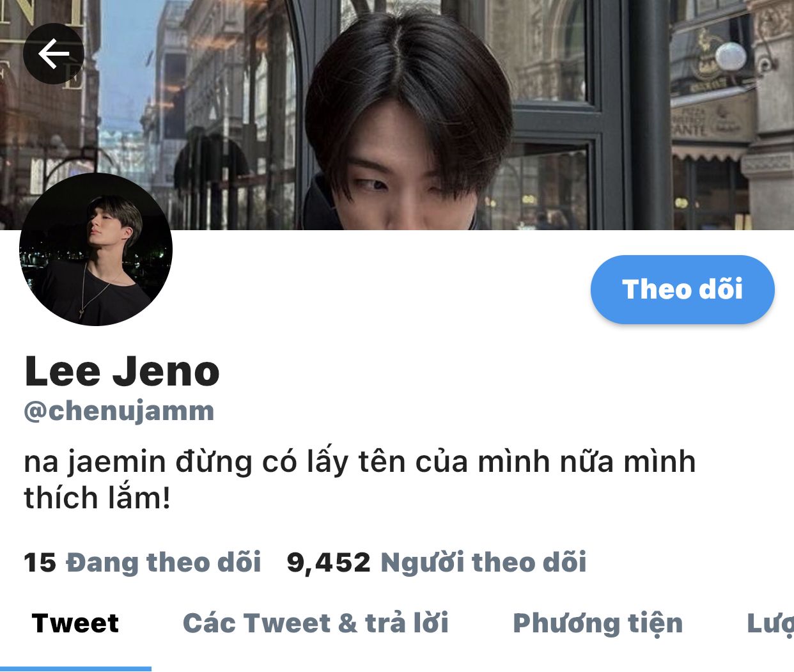This screenshot has height=672, width=794.
Task: Select the partially visible Lượt thích tab
Action: pyautogui.click(x=770, y=623)
